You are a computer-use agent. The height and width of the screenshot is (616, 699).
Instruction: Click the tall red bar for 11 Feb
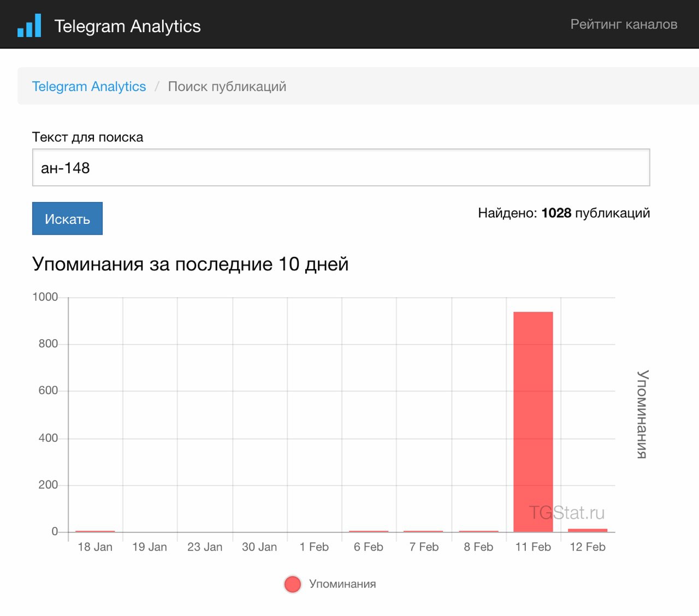point(533,422)
